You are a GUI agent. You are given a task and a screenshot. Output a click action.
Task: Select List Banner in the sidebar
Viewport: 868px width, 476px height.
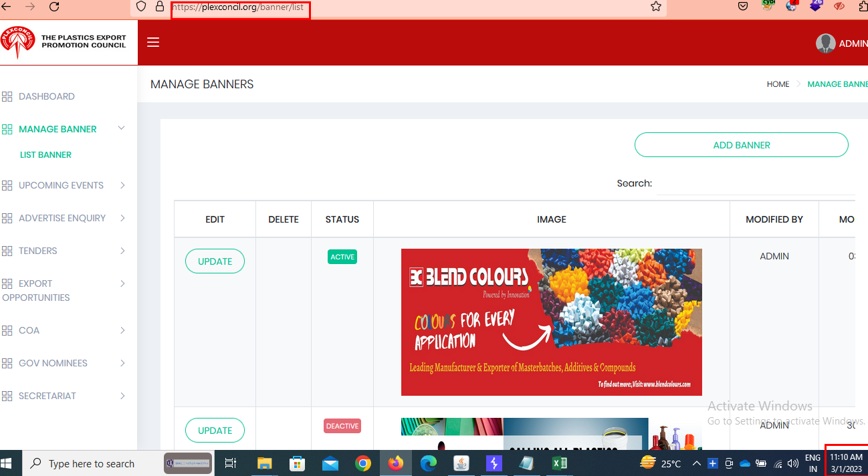click(45, 154)
